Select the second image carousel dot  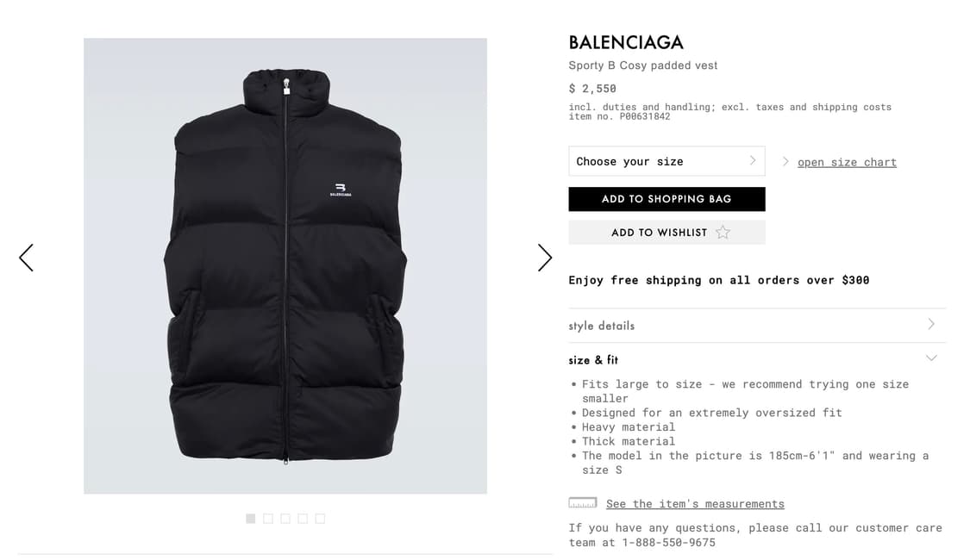pyautogui.click(x=268, y=519)
